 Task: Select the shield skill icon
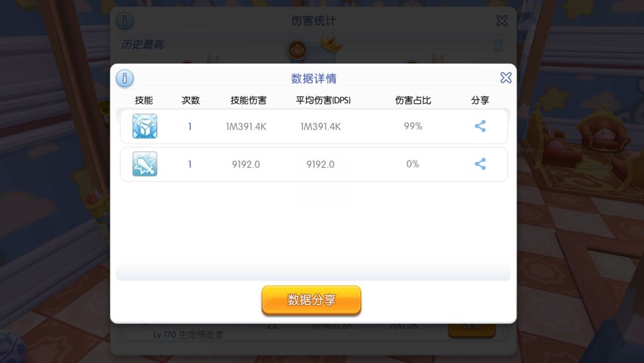(144, 126)
